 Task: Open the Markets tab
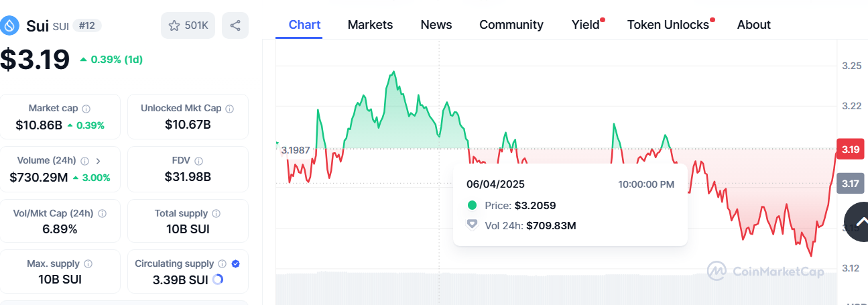click(x=370, y=25)
